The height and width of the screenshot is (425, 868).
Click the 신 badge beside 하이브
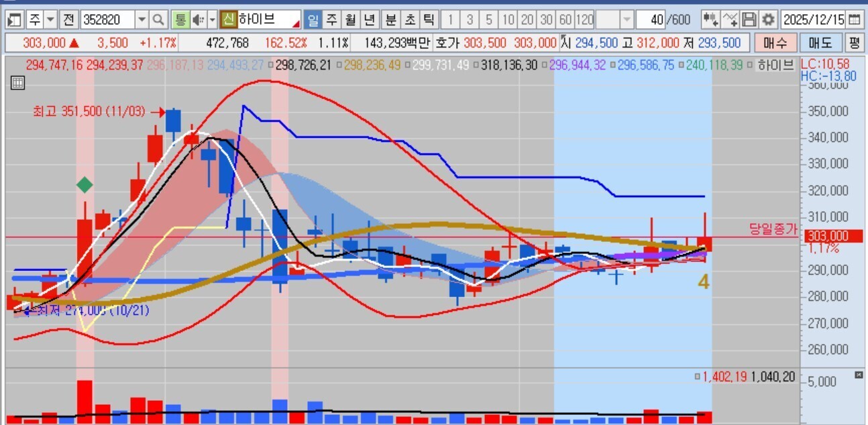tap(229, 19)
